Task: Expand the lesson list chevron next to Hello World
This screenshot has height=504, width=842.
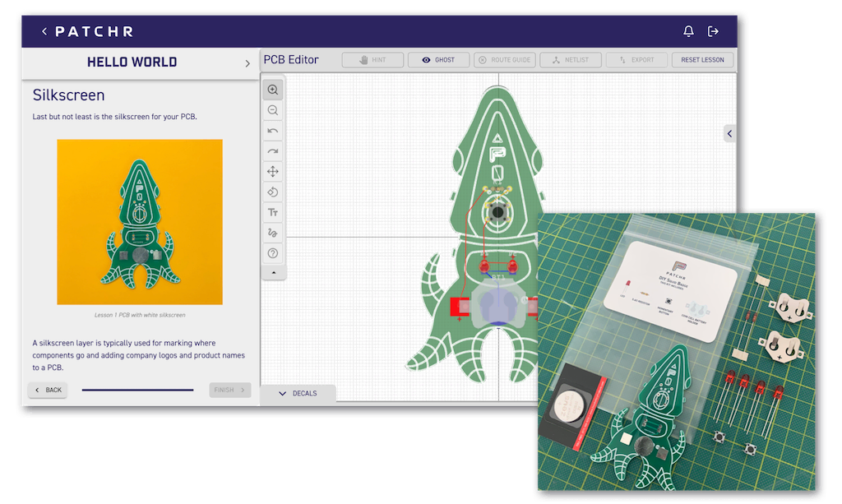Action: (248, 63)
